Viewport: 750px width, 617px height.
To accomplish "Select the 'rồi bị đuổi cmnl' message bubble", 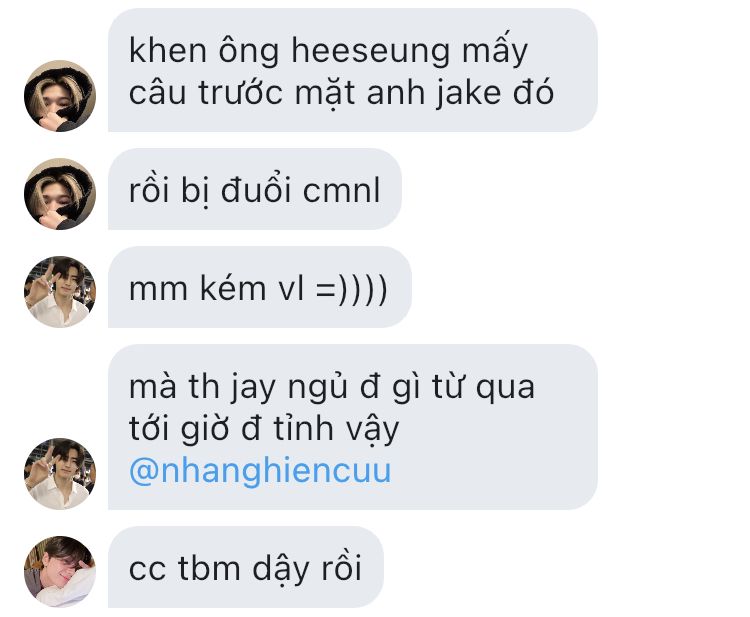I will point(254,189).
